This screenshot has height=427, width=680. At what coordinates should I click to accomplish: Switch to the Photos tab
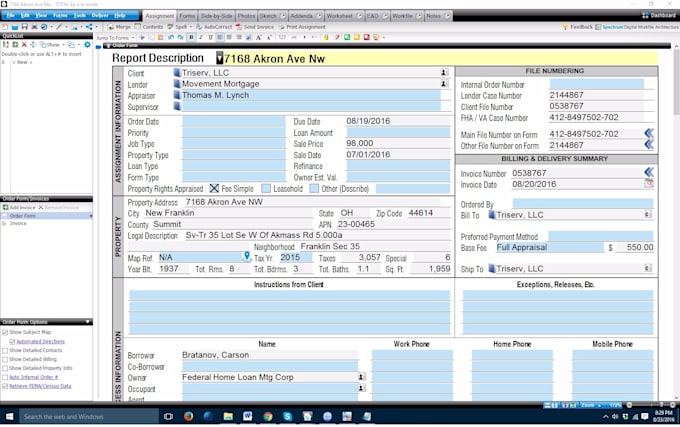click(x=246, y=16)
